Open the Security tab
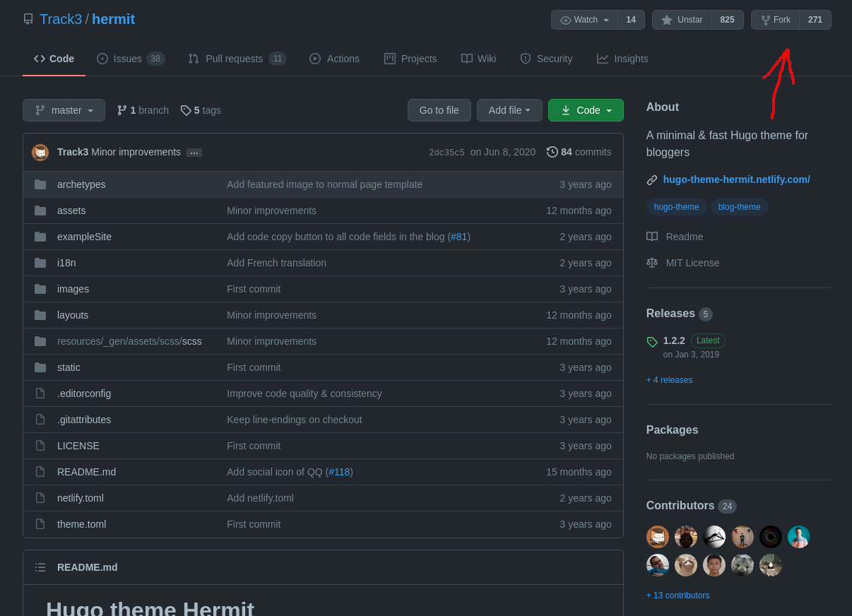This screenshot has height=616, width=852. (x=546, y=59)
